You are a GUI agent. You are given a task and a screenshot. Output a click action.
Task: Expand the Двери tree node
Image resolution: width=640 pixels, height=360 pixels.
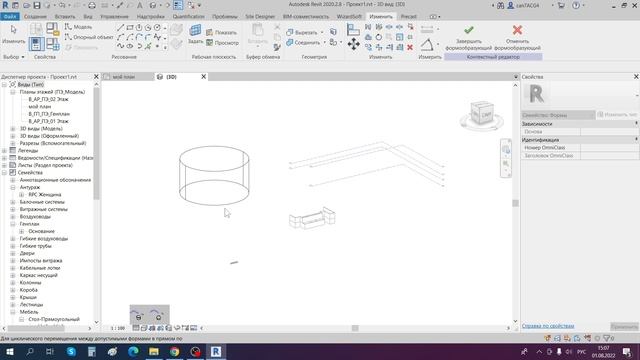pyautogui.click(x=13, y=253)
